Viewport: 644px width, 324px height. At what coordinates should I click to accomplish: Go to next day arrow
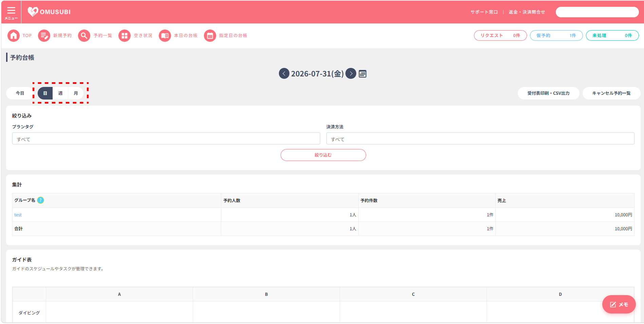[x=351, y=73]
